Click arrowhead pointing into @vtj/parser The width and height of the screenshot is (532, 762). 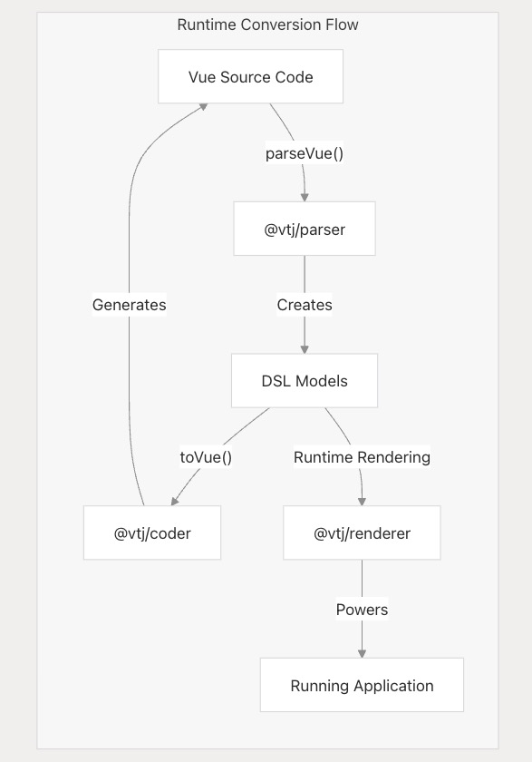pos(305,197)
